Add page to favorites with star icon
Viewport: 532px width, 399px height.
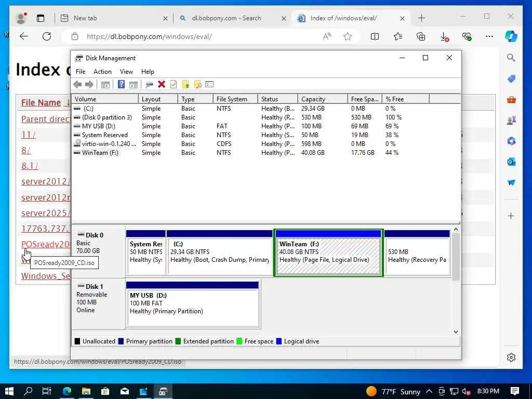pyautogui.click(x=348, y=37)
